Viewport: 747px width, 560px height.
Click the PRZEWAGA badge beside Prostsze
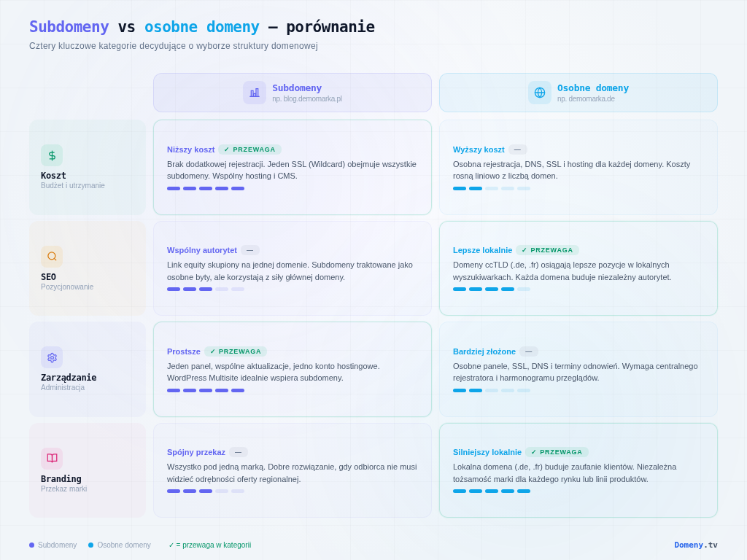click(236, 351)
